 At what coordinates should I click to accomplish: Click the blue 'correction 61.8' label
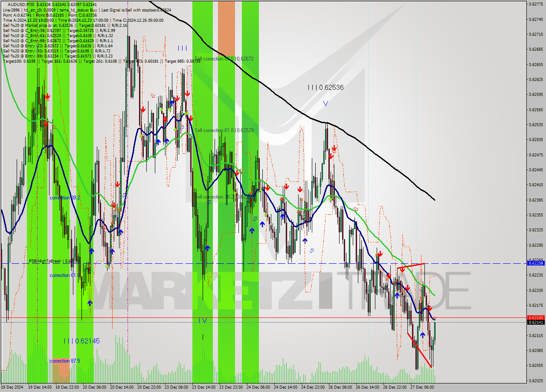[x=65, y=275]
